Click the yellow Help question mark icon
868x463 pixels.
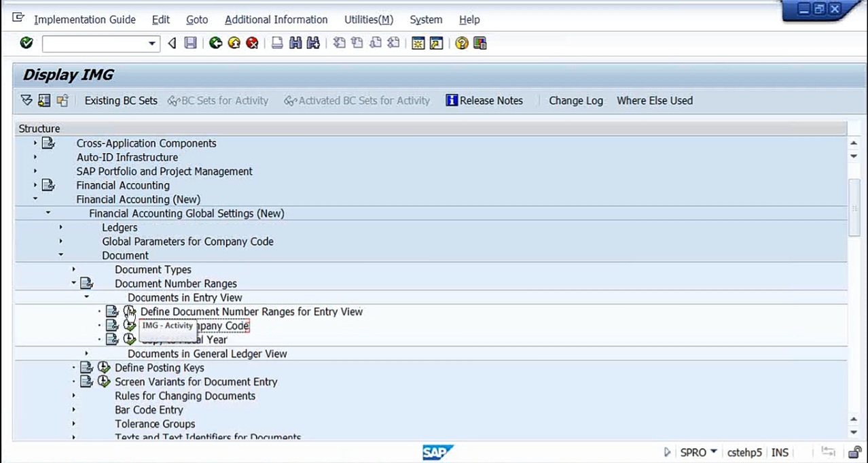point(462,44)
